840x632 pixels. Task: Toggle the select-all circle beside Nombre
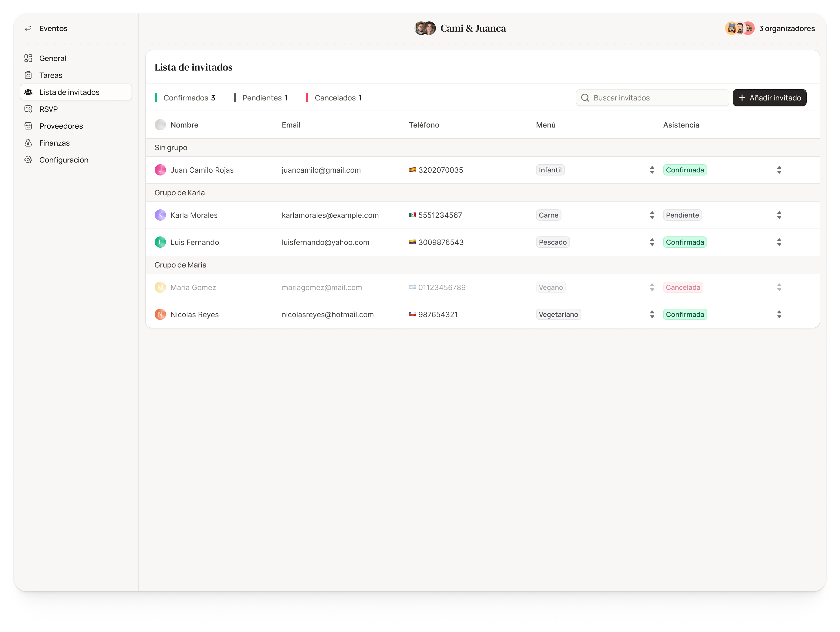[160, 124]
